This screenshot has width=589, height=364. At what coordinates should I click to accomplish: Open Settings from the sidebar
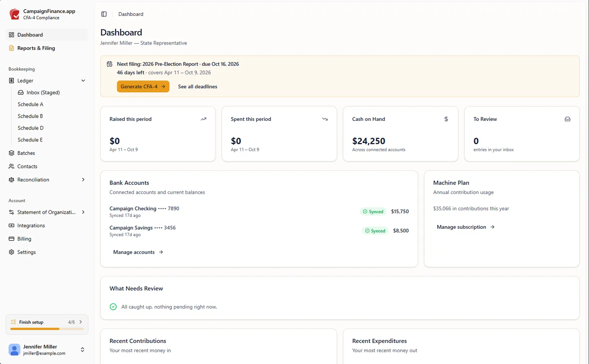pos(47,252)
